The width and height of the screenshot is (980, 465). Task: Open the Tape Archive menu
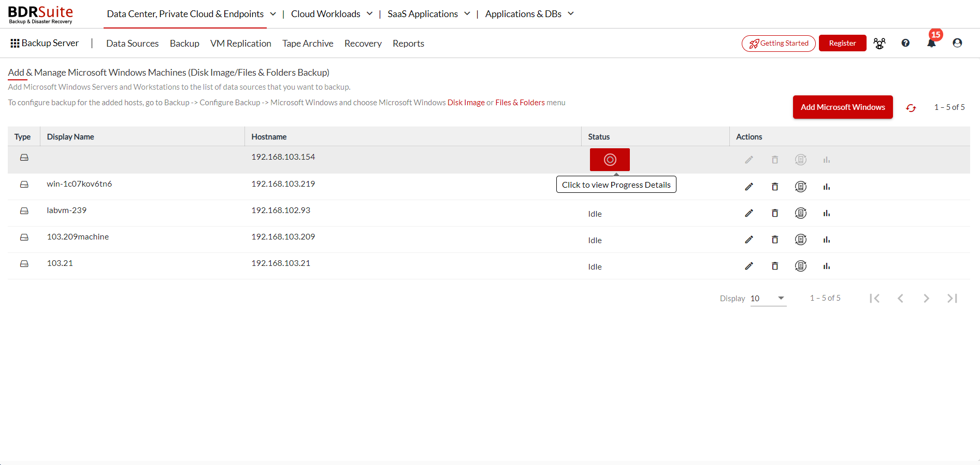pos(308,44)
